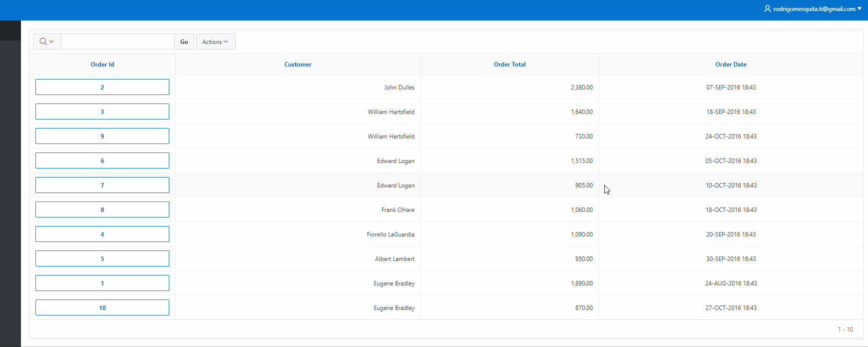Open order Id 6 button

(102, 160)
